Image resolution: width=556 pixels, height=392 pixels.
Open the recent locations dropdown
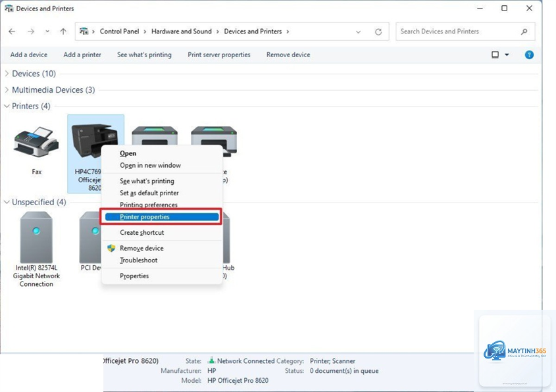pyautogui.click(x=47, y=32)
